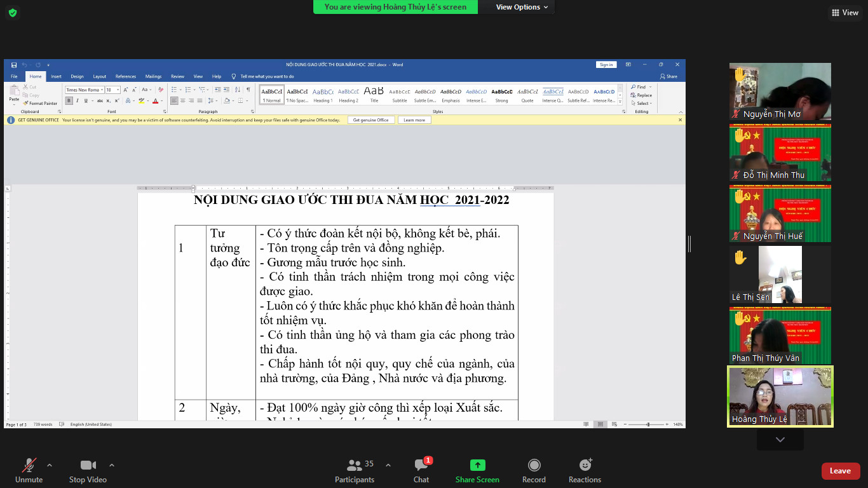Click the red Leave button
This screenshot has width=868, height=488.
pos(840,471)
